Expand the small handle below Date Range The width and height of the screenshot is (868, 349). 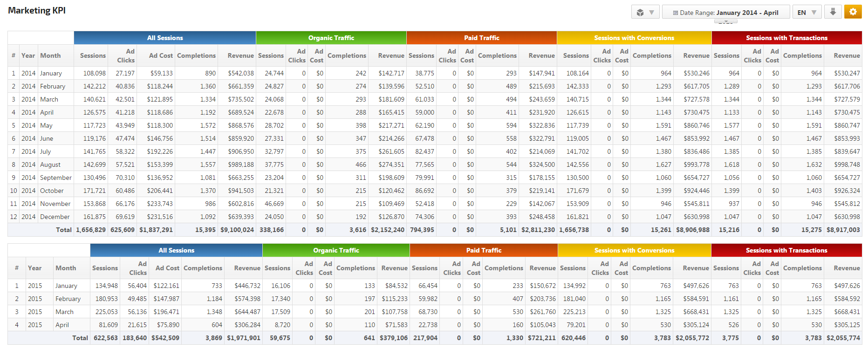725,22
